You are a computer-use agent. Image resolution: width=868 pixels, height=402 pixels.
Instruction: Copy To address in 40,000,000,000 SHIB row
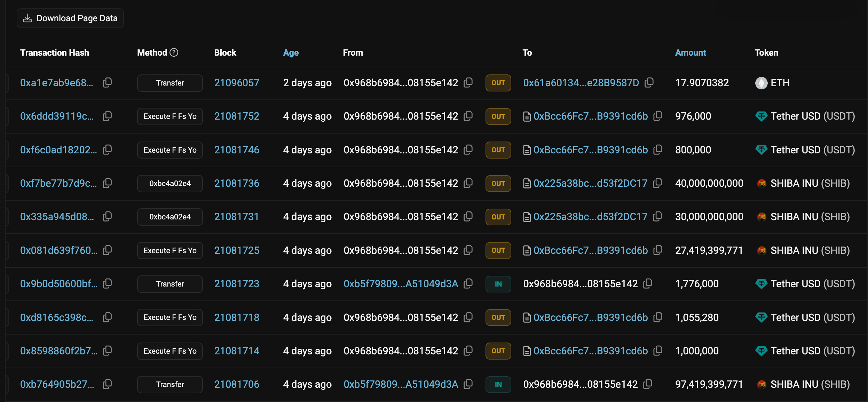657,183
